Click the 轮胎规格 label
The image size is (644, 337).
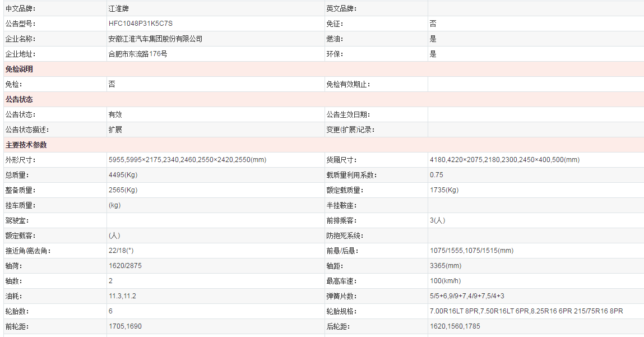pyautogui.click(x=341, y=312)
